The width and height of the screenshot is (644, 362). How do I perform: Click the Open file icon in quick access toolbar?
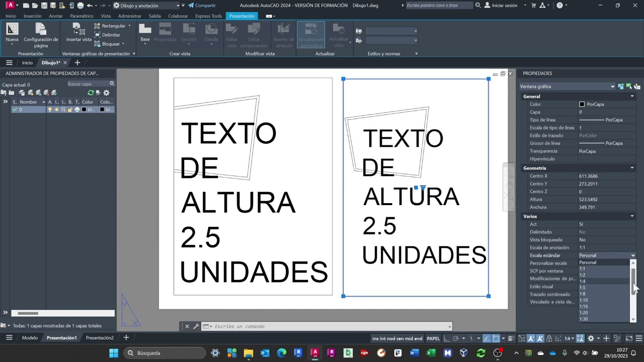[x=35, y=6]
